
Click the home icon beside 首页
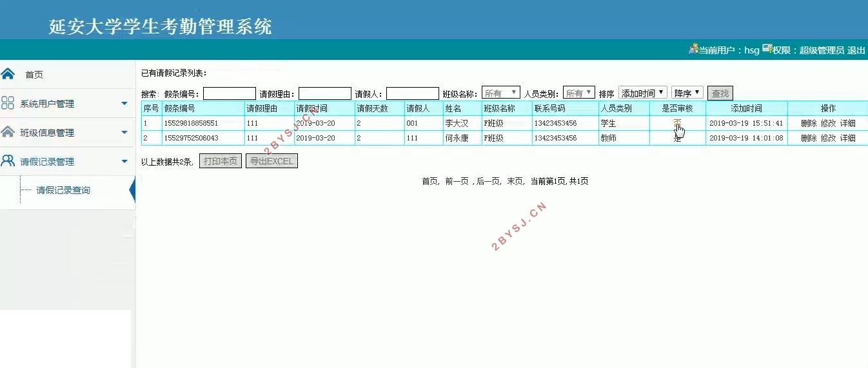pyautogui.click(x=8, y=73)
